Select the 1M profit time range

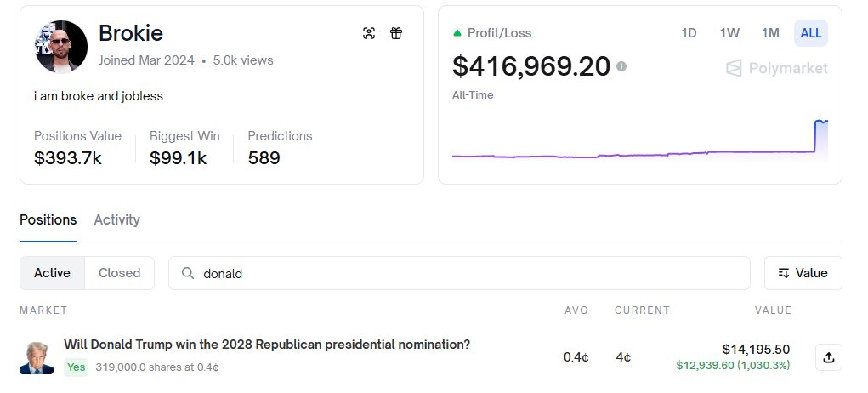click(770, 33)
